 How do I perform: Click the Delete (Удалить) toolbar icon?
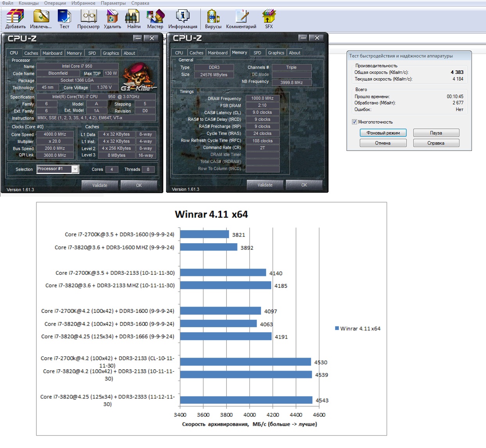tap(112, 16)
